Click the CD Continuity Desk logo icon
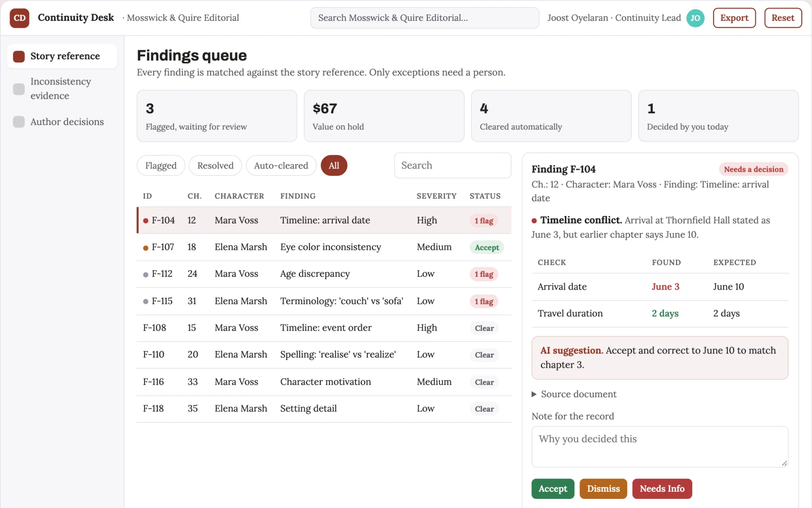Image resolution: width=812 pixels, height=508 pixels. click(19, 18)
